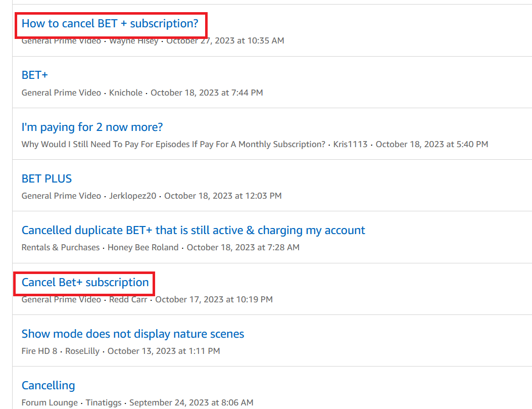
Task: Open the 'BET PLUS' thread
Action: (x=46, y=179)
